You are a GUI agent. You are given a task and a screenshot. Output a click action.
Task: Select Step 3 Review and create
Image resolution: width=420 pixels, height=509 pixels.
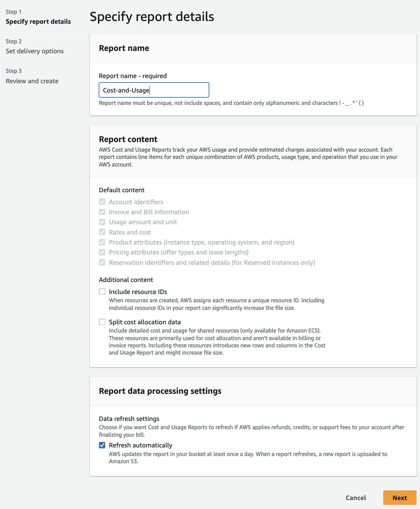[x=32, y=81]
